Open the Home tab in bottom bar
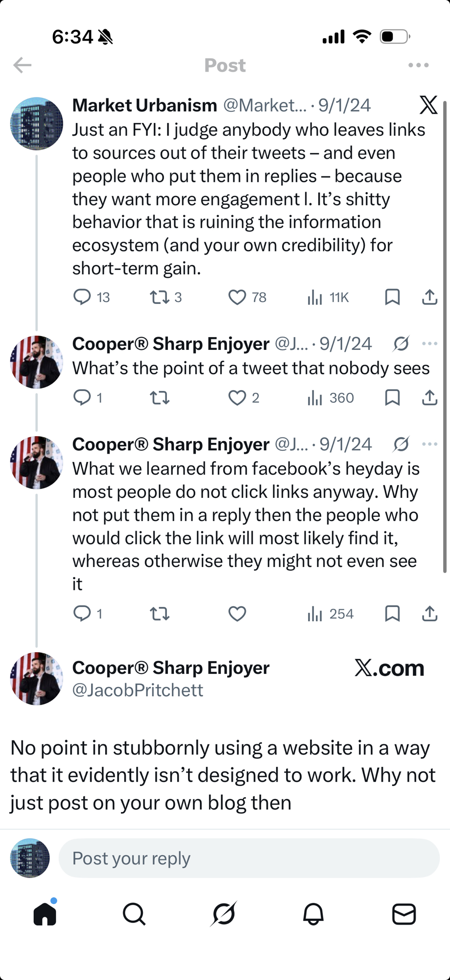Viewport: 450px width, 980px height. (45, 914)
